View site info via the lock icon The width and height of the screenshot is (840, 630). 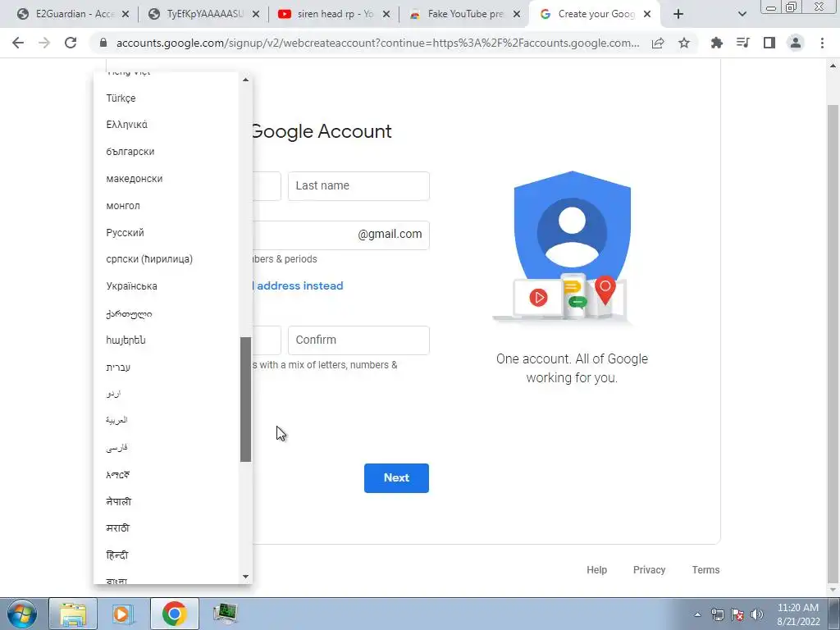click(103, 43)
